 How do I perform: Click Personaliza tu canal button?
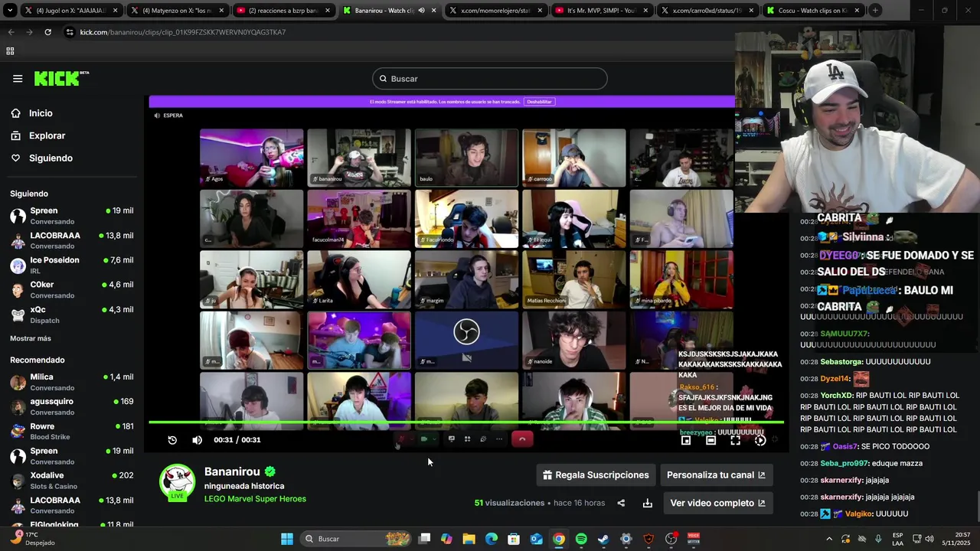(x=716, y=475)
